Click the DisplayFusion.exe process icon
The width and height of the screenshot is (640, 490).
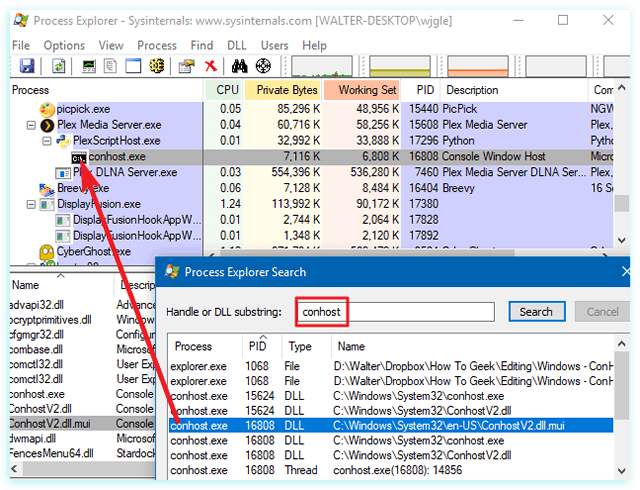pyautogui.click(x=47, y=205)
